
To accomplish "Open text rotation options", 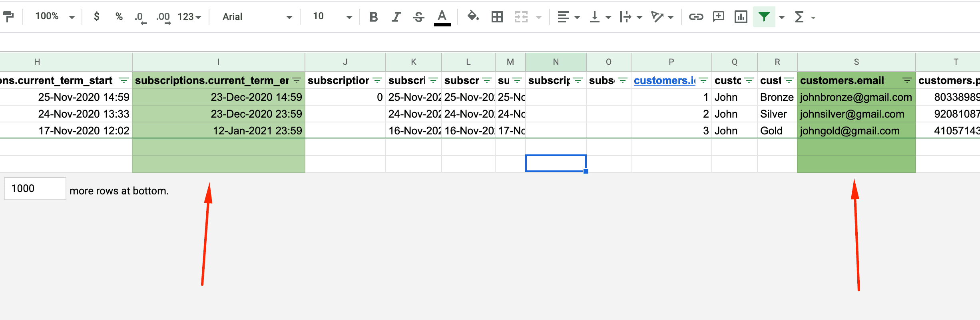I will click(x=662, y=17).
